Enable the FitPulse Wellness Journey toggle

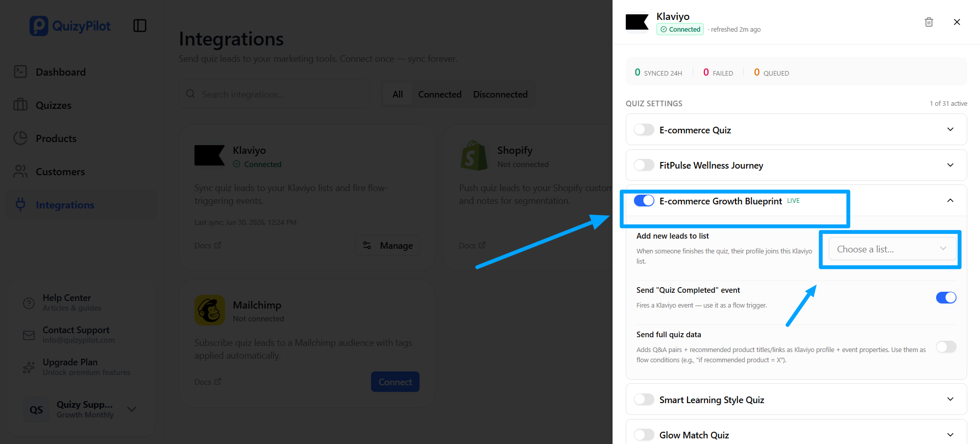tap(644, 165)
